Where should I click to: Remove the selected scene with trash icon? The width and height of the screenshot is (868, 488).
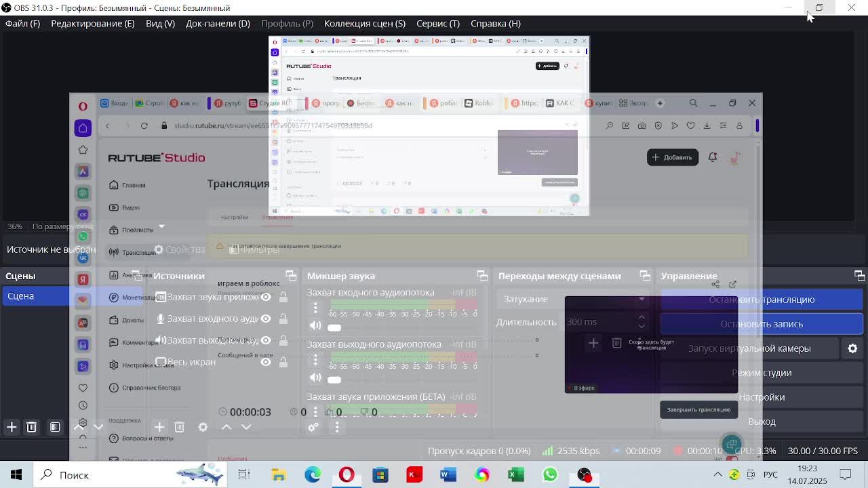pos(31,427)
